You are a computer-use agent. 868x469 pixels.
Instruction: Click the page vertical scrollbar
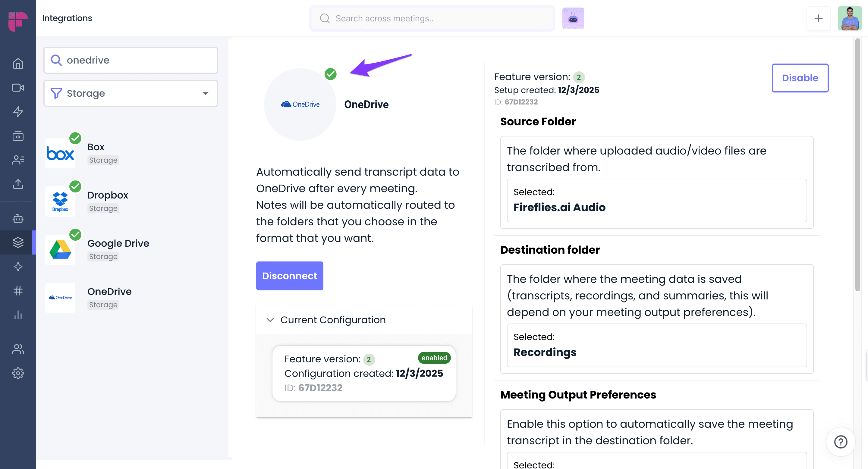point(857,165)
